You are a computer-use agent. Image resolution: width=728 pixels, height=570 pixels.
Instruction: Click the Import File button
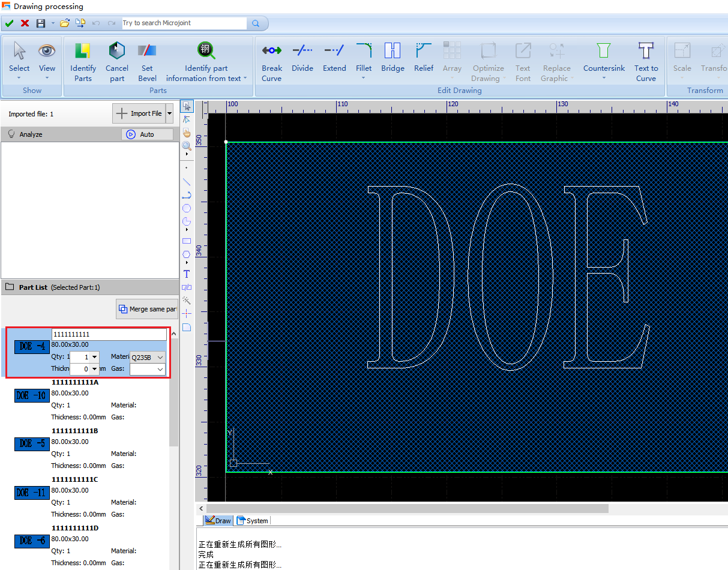tap(139, 113)
